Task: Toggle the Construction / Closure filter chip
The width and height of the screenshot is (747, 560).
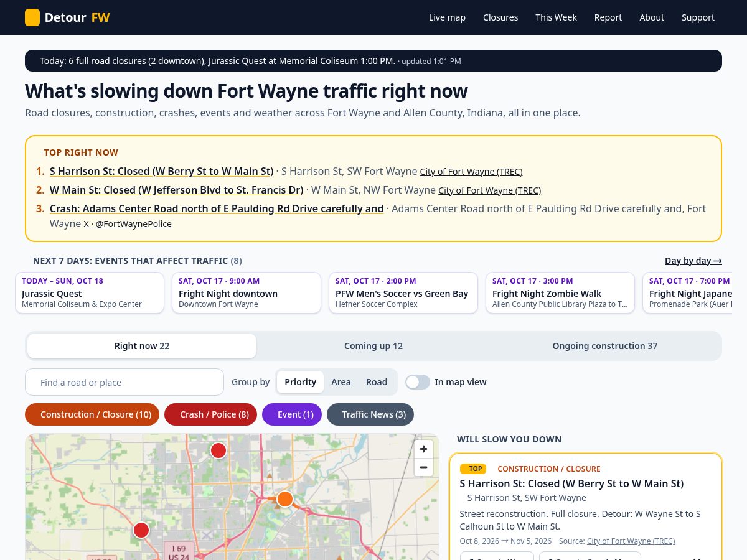Action: click(x=92, y=414)
